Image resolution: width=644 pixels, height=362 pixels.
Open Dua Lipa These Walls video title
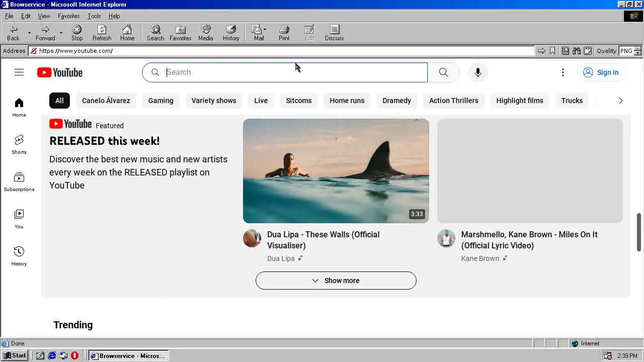(324, 240)
